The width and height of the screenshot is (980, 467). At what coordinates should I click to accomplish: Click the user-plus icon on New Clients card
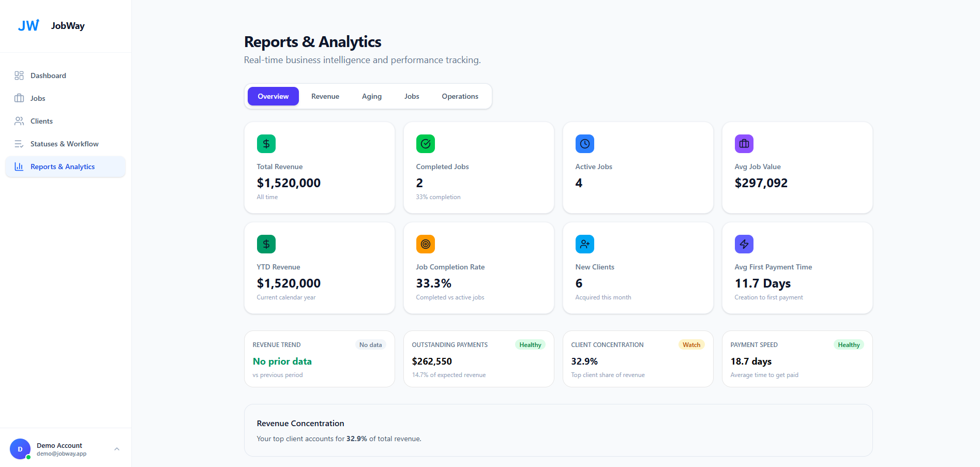[584, 244]
